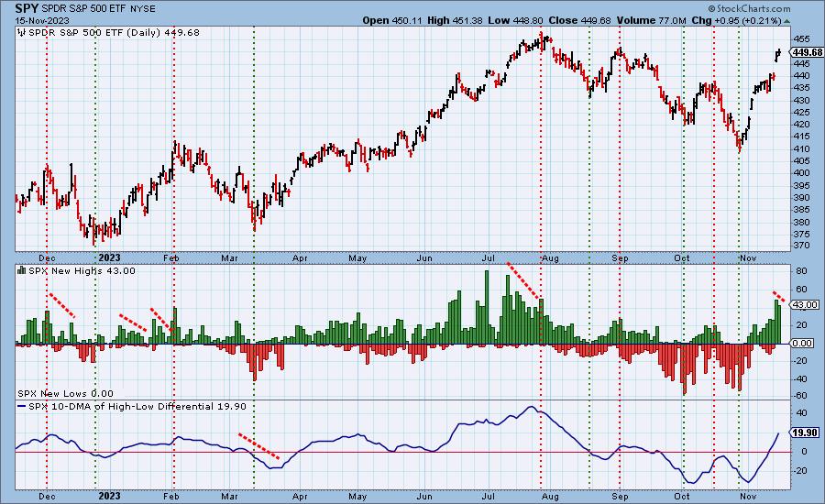Click the -20 label on 10-DMA axis

pyautogui.click(x=800, y=471)
